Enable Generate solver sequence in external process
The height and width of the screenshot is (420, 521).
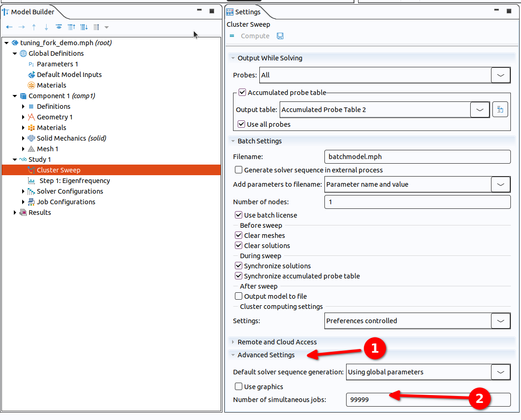[239, 170]
